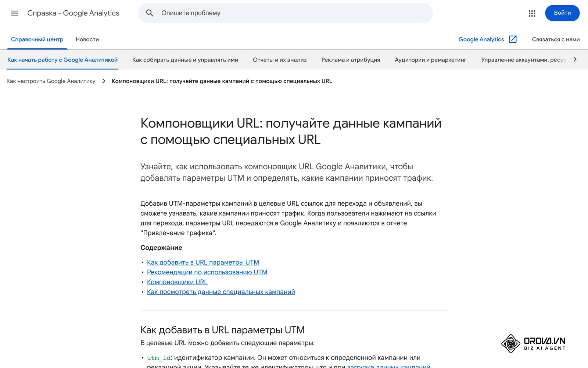Click the external link icon beside Google Analytics
The height and width of the screenshot is (368, 588).
point(513,39)
